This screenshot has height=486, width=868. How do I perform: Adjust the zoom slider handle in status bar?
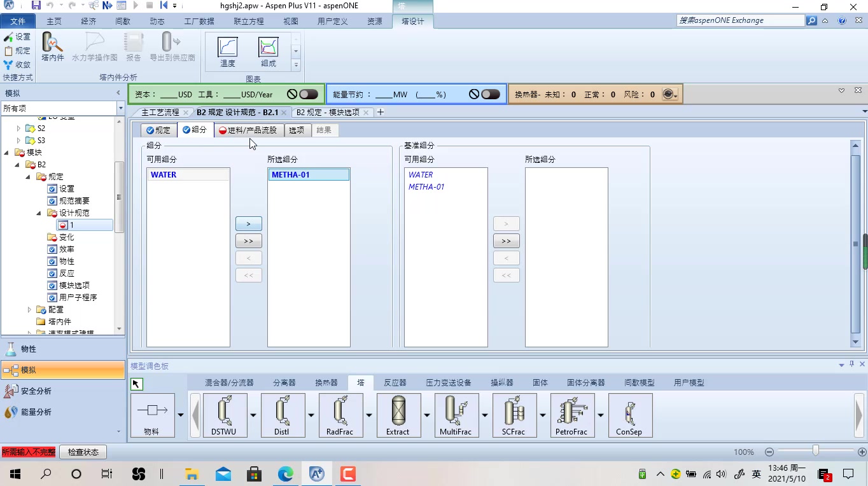pyautogui.click(x=815, y=451)
